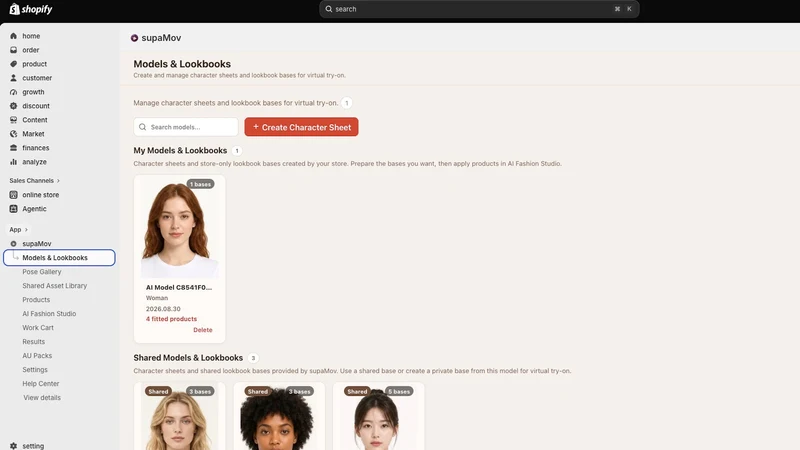
Task: Click the magnifier icon in Search models field
Action: point(142,127)
